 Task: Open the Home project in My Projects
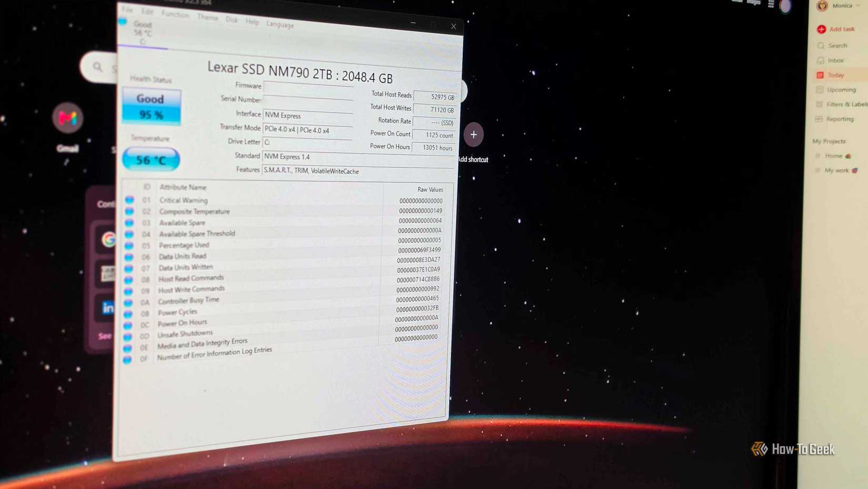[x=833, y=156]
